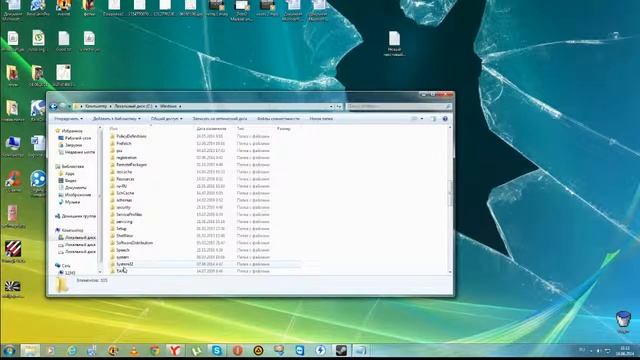Select the SoftwareDistribution folder icon
Image resolution: width=640 pixels, height=360 pixels.
point(112,243)
